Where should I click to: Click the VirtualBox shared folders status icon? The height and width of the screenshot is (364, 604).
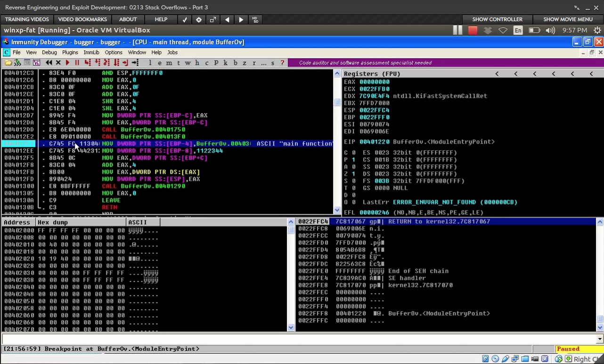525,359
